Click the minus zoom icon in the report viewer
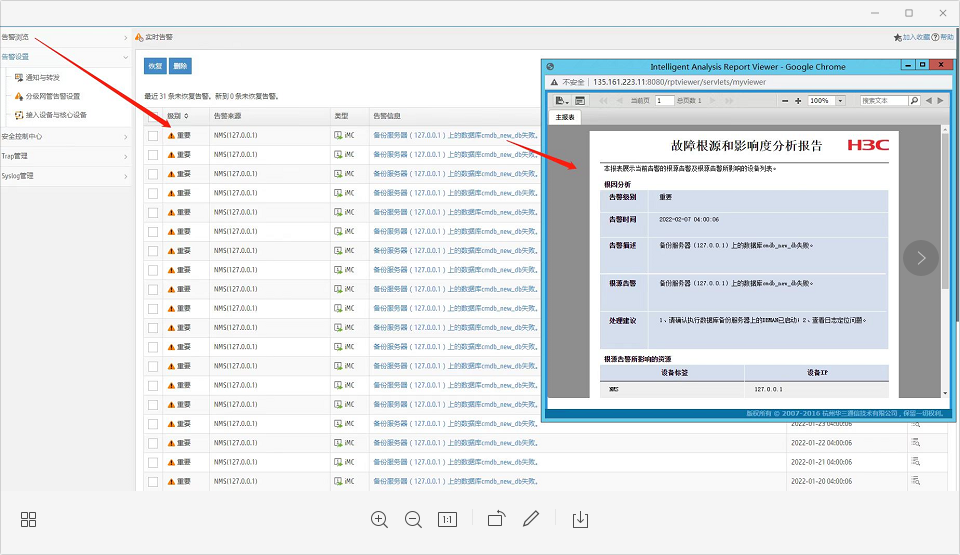This screenshot has width=960, height=555. coord(785,101)
